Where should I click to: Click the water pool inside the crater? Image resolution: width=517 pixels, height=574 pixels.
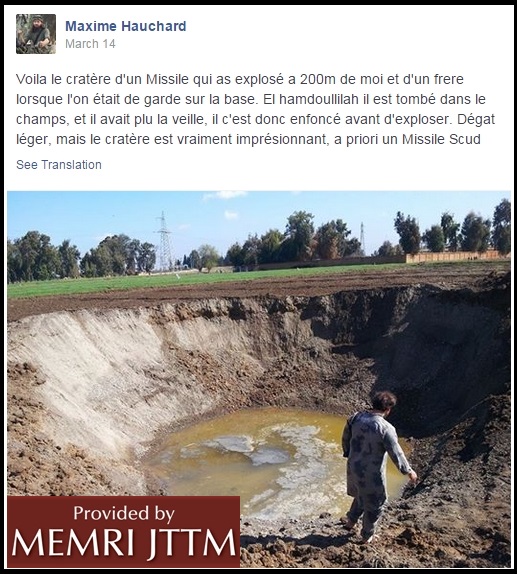pyautogui.click(x=273, y=458)
